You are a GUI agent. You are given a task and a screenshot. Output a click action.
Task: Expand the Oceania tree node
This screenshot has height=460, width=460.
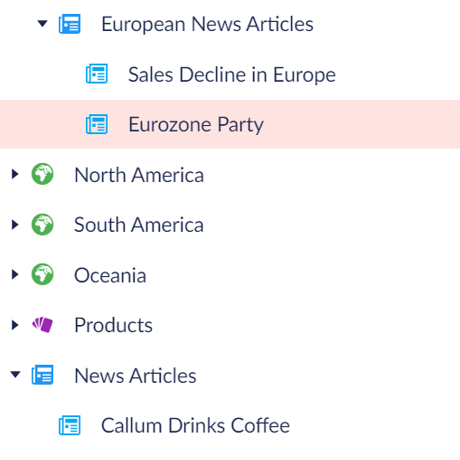(15, 274)
